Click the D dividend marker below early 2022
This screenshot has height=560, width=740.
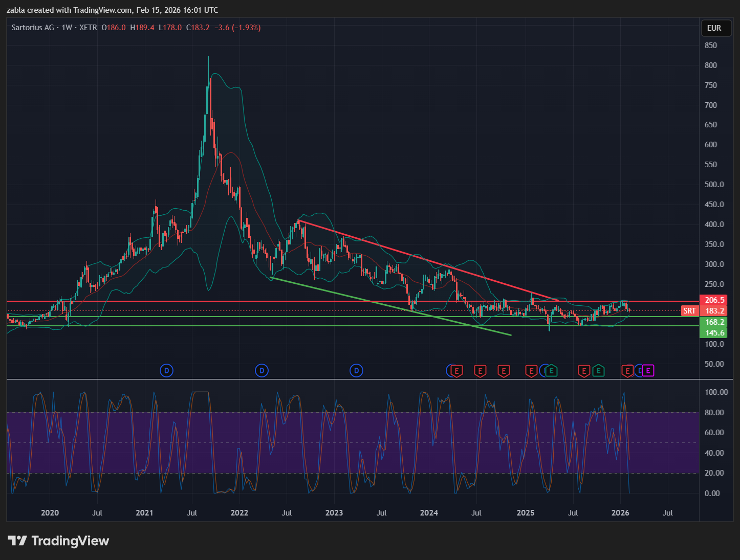click(x=262, y=371)
